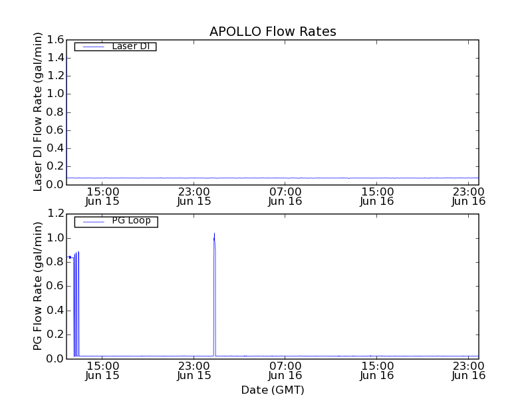
Task: Click the PG Loop spike peak near 1.0
Action: (x=214, y=235)
